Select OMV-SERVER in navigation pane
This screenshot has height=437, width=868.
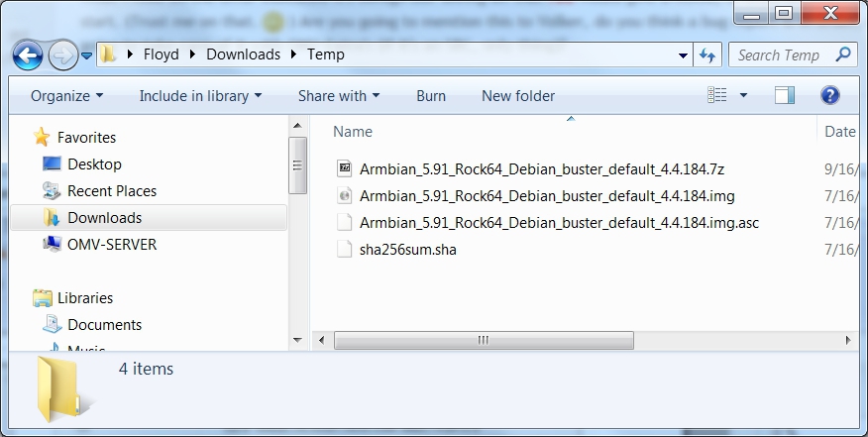point(111,245)
